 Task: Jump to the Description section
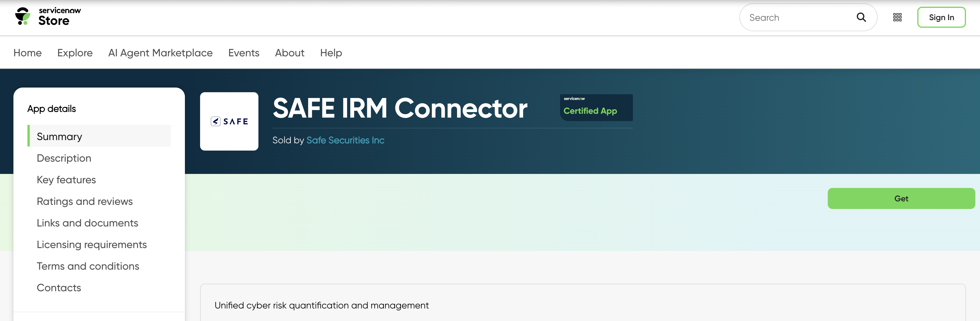pos(64,158)
